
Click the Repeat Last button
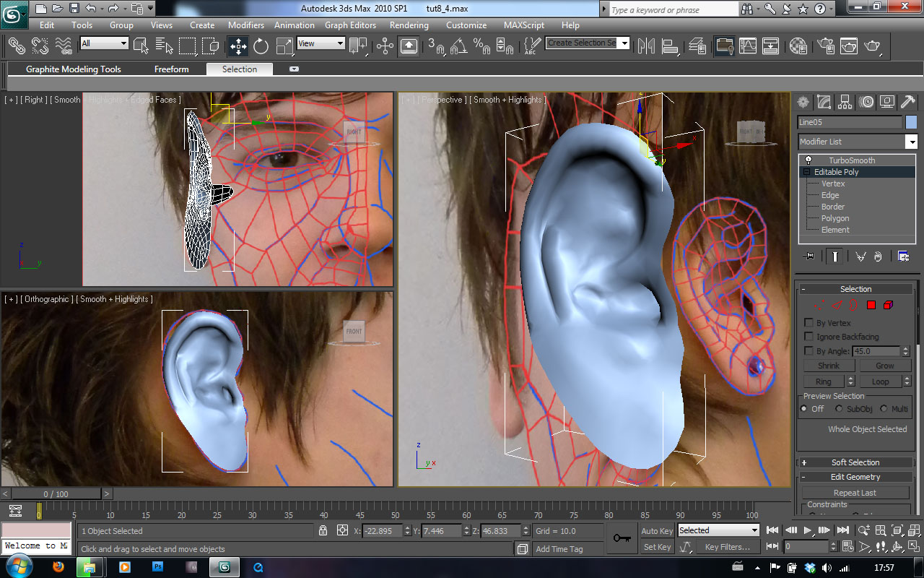pyautogui.click(x=855, y=492)
